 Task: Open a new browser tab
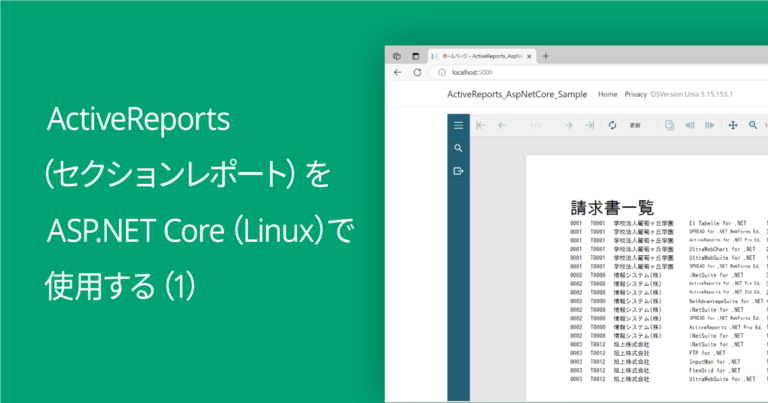click(546, 56)
